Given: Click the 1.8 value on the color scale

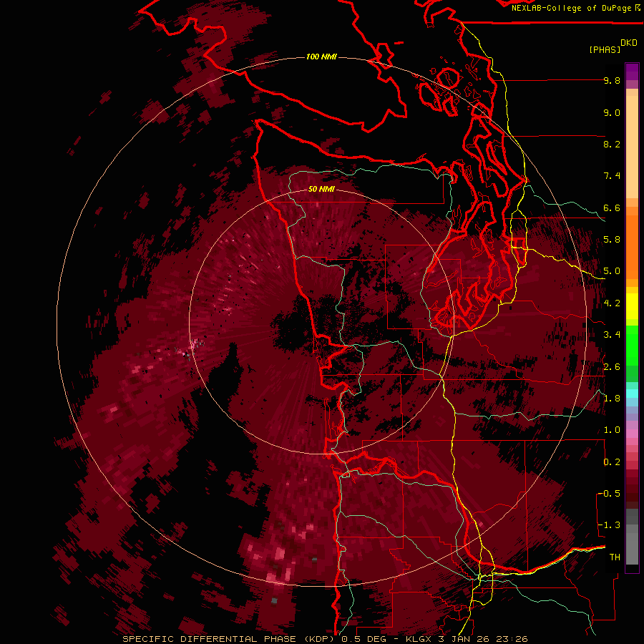Looking at the screenshot, I should point(612,399).
